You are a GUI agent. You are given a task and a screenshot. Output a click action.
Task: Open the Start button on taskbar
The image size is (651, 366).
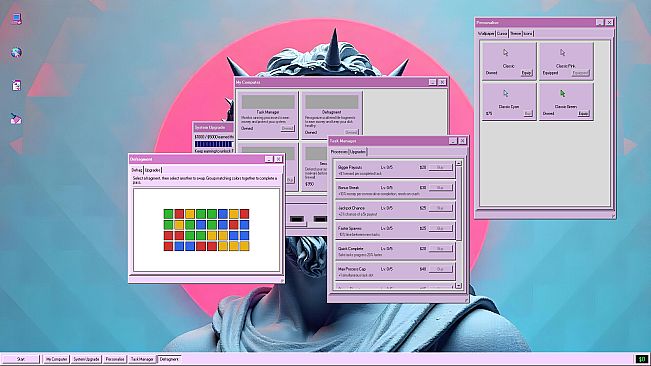tap(21, 359)
